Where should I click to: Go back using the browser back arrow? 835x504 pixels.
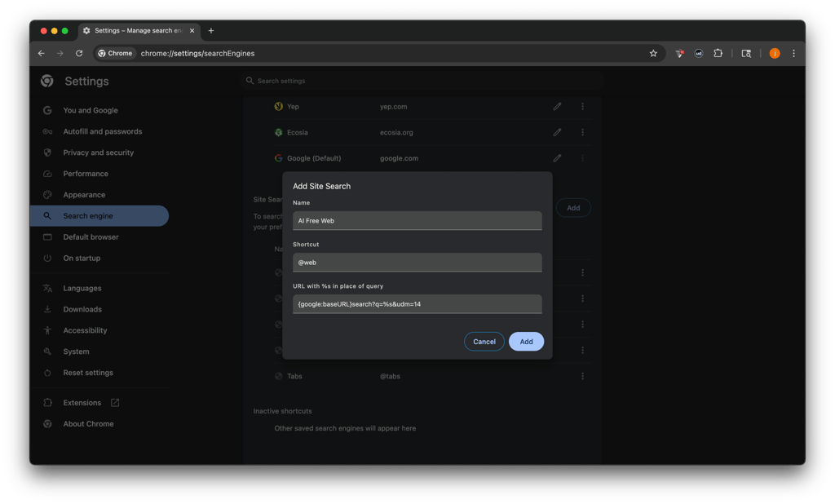[x=42, y=53]
